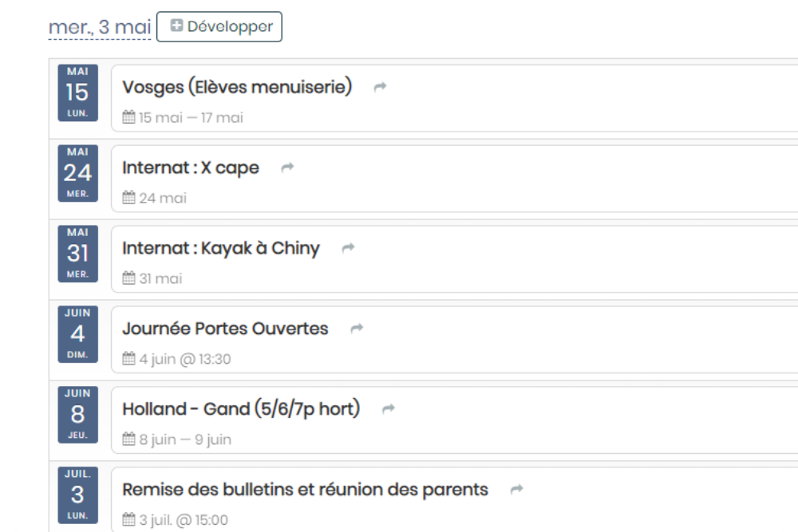This screenshot has width=798, height=532.
Task: Click calendar icon next to 4 juin @ 13:30
Action: 128,359
